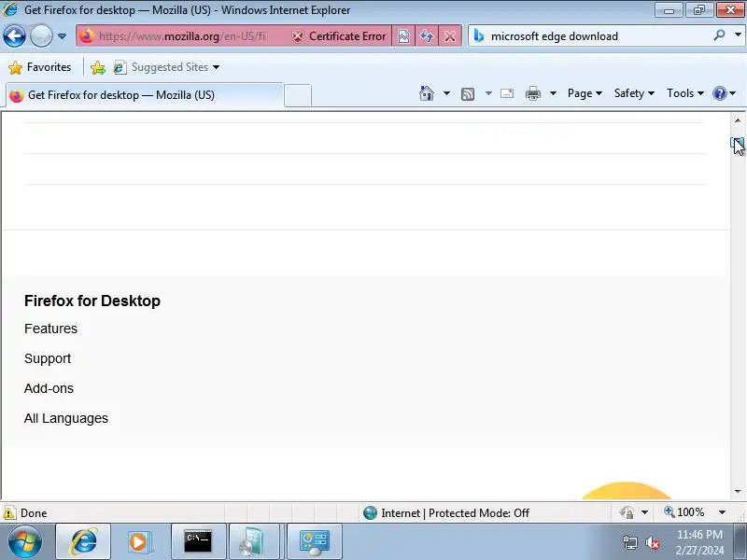Screen dimensions: 747x560
Task: Click the mozilla.org address bar URL
Action: pos(182,36)
